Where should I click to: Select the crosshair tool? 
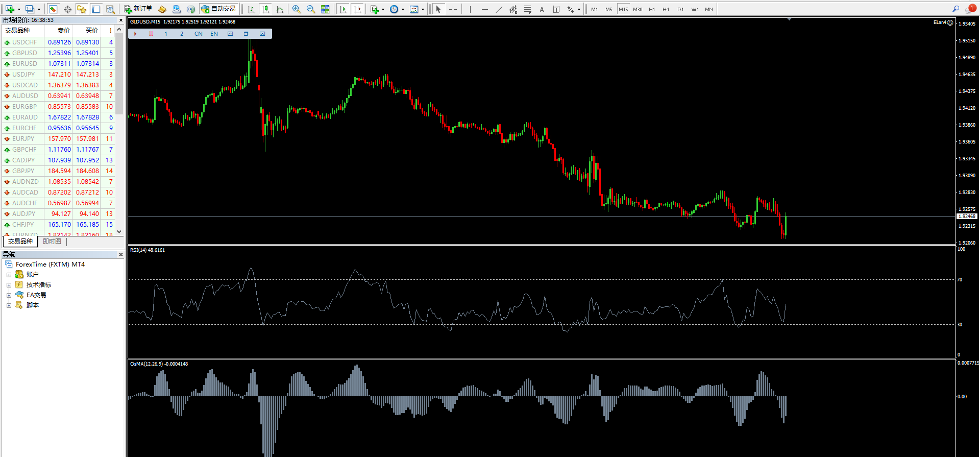[x=453, y=9]
